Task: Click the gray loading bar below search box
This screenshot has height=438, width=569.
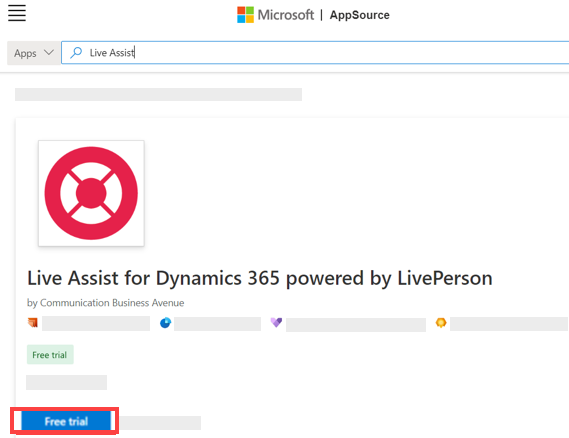Action: pos(158,94)
